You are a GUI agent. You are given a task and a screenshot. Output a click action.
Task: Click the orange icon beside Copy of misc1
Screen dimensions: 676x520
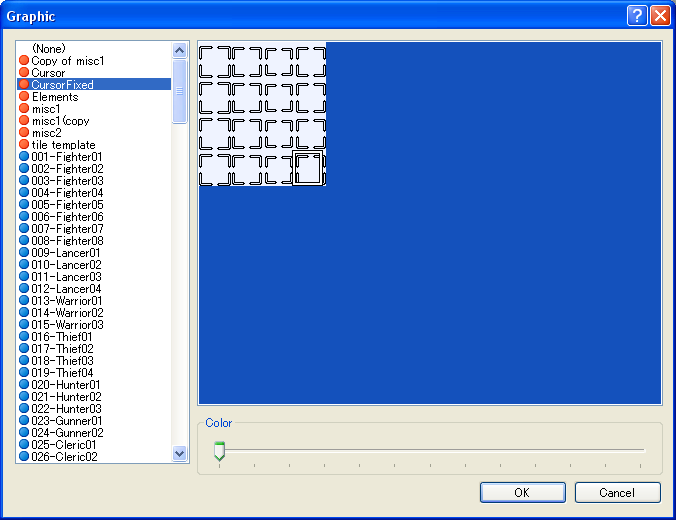coord(24,61)
